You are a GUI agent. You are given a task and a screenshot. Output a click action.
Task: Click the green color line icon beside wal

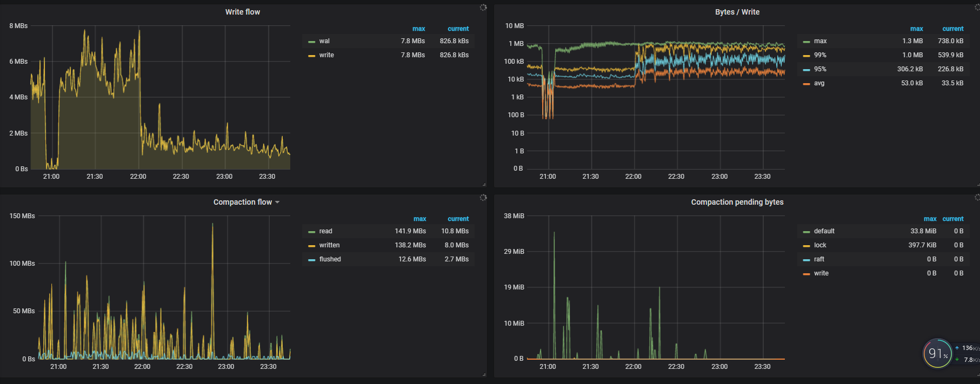pos(311,42)
